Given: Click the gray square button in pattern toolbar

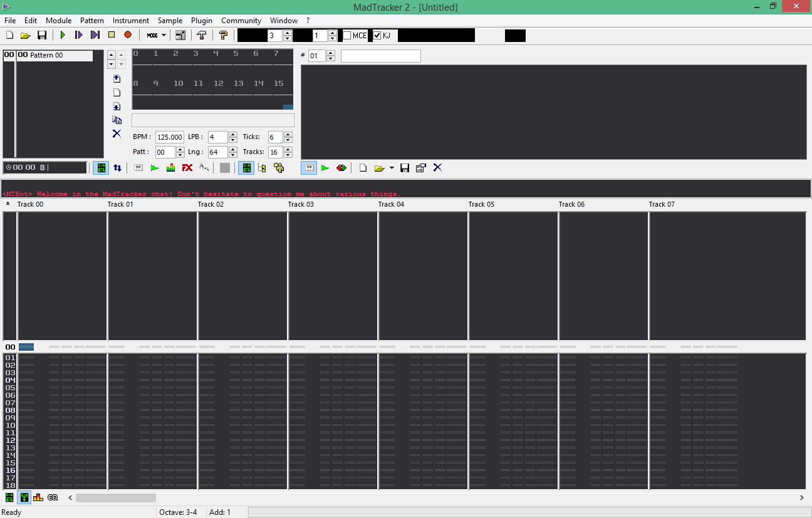Looking at the screenshot, I should click(x=225, y=168).
